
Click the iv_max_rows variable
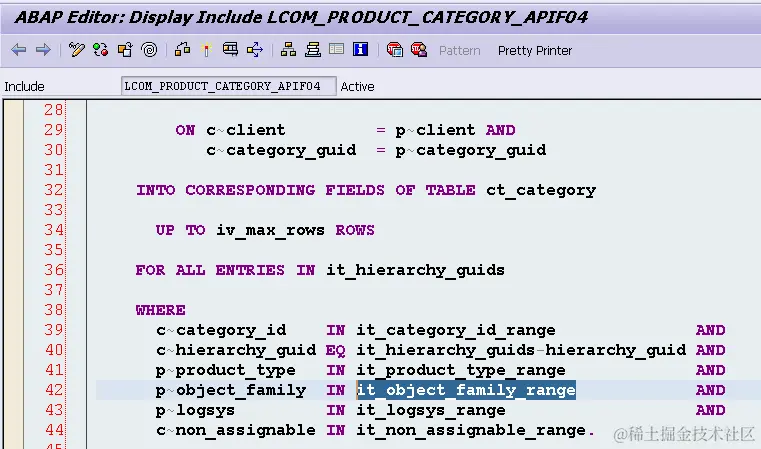pyautogui.click(x=270, y=230)
